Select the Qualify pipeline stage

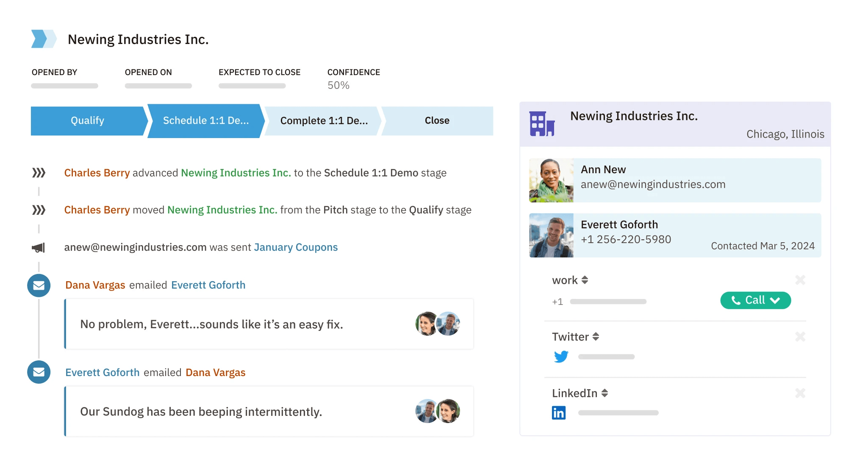(87, 120)
